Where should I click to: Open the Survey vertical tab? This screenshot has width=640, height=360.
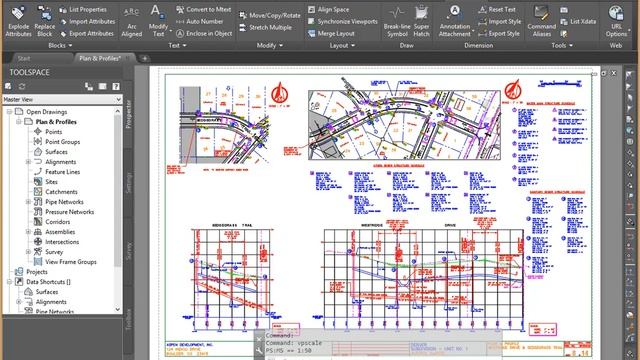pyautogui.click(x=128, y=251)
